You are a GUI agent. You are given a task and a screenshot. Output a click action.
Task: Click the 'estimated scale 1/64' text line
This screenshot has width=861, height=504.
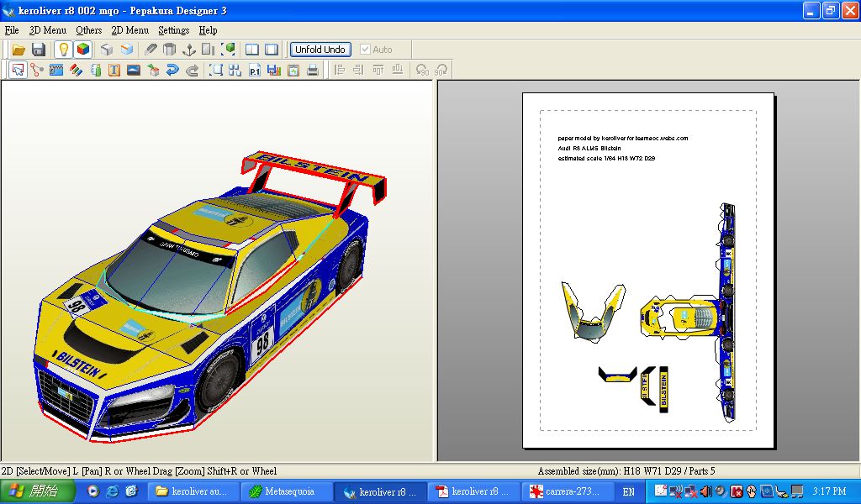(606, 159)
